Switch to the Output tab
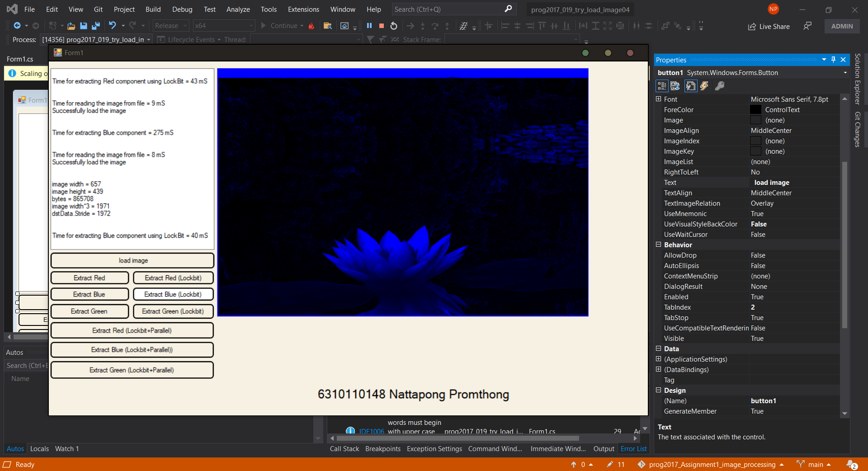This screenshot has width=868, height=471. point(604,448)
